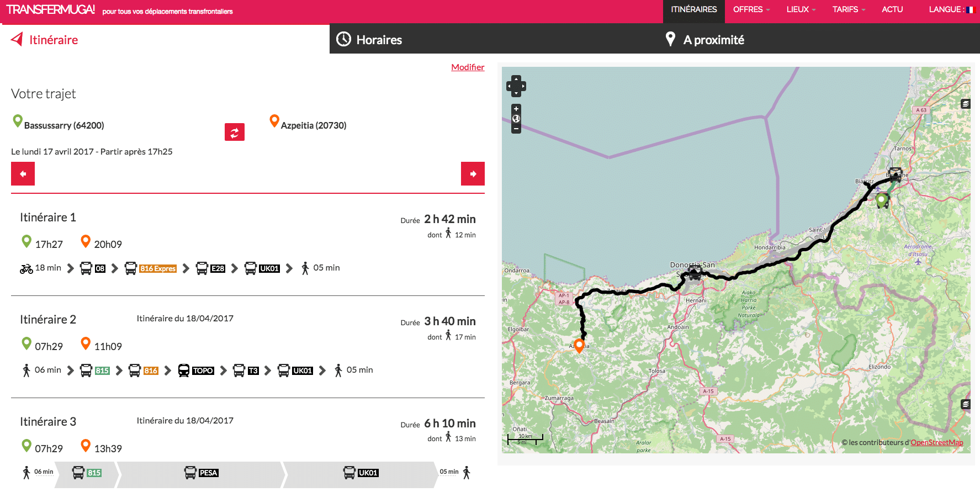Image resolution: width=980 pixels, height=492 pixels.
Task: Open the OpenStreetMap attribution link
Action: point(936,442)
